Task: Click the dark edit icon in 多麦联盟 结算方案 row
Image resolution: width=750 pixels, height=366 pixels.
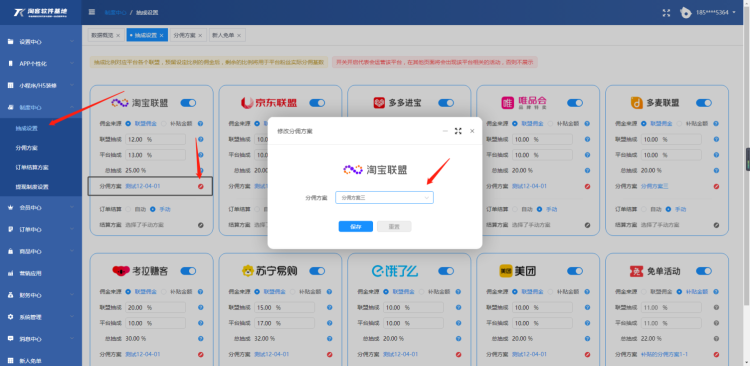Action: [x=716, y=225]
